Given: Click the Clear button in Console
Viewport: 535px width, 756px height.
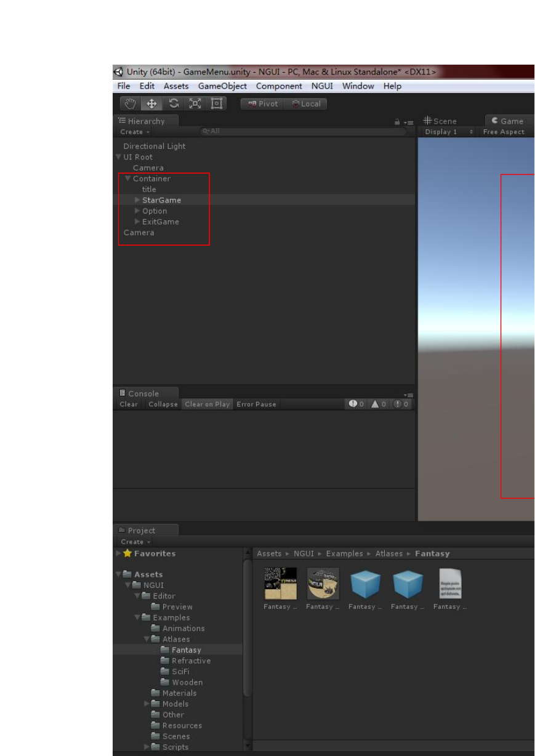Looking at the screenshot, I should [x=129, y=404].
